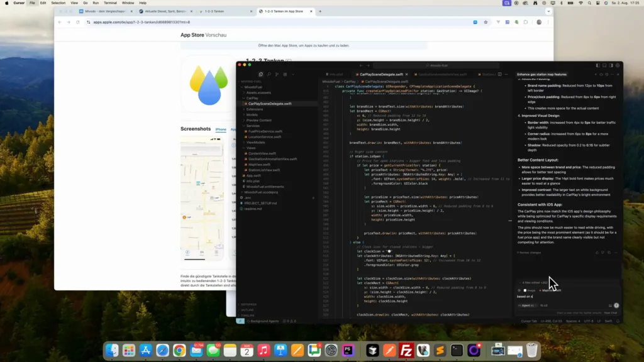
Task: Bookmark the App Store page with the star icon
Action: point(486,22)
